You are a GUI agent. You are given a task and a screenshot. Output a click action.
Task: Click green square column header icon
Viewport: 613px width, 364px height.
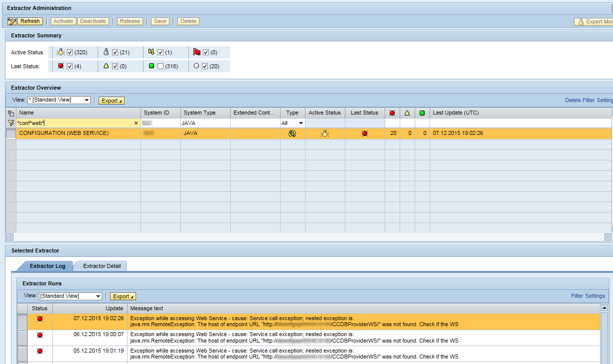click(422, 113)
